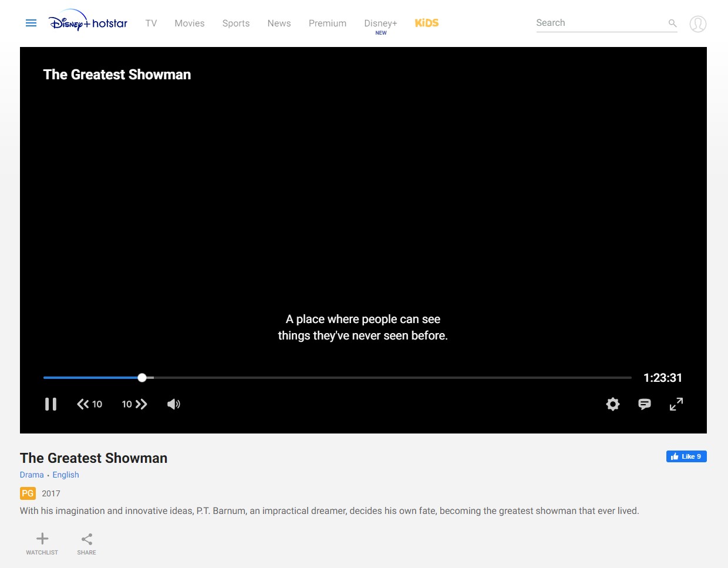
Task: Add movie to Watchlist
Action: pyautogui.click(x=42, y=543)
